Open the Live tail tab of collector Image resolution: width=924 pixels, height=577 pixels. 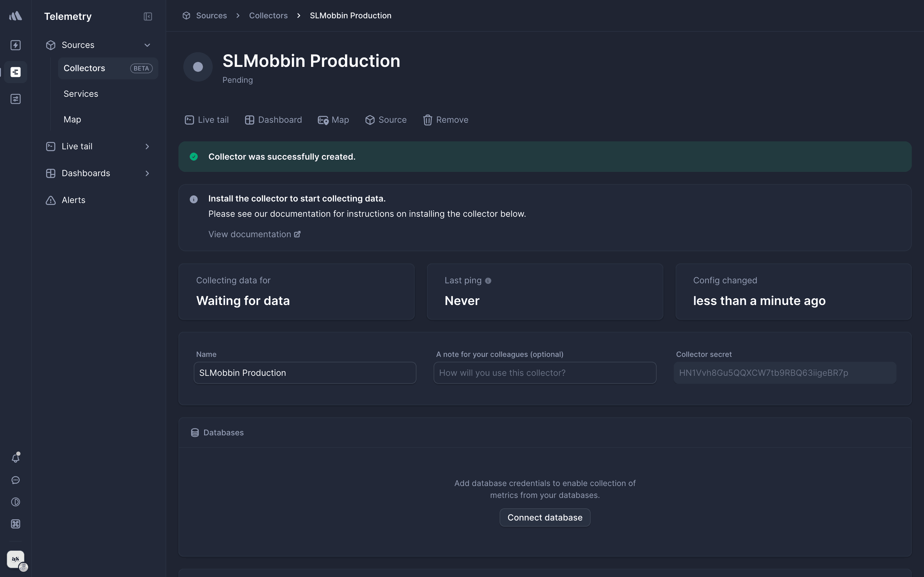pos(207,120)
